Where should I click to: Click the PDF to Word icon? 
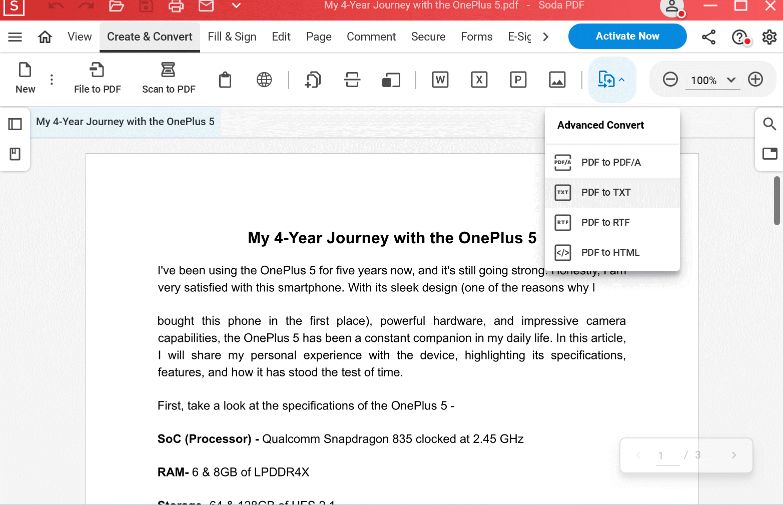[x=439, y=80]
